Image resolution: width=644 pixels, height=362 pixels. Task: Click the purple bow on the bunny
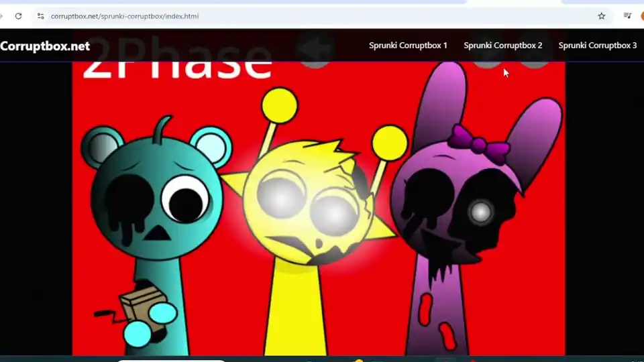click(479, 145)
